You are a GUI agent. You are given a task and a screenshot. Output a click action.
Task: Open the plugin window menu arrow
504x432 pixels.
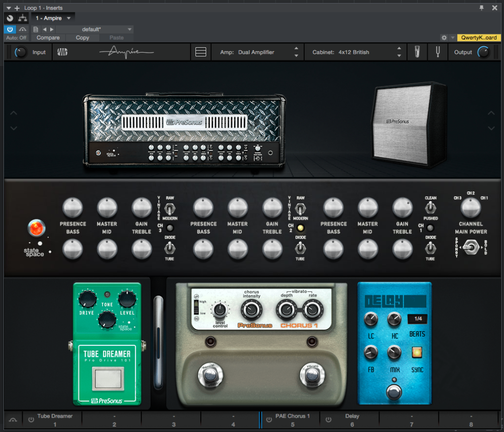coord(9,8)
